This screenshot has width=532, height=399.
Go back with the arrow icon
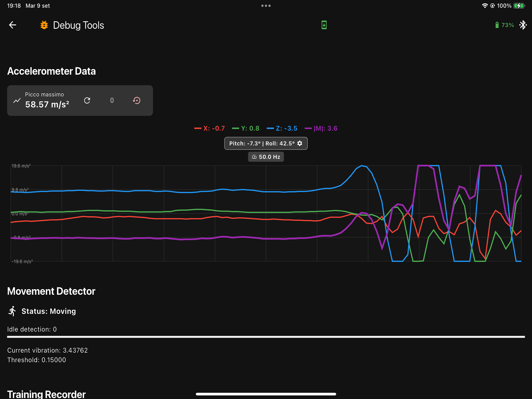click(x=12, y=25)
